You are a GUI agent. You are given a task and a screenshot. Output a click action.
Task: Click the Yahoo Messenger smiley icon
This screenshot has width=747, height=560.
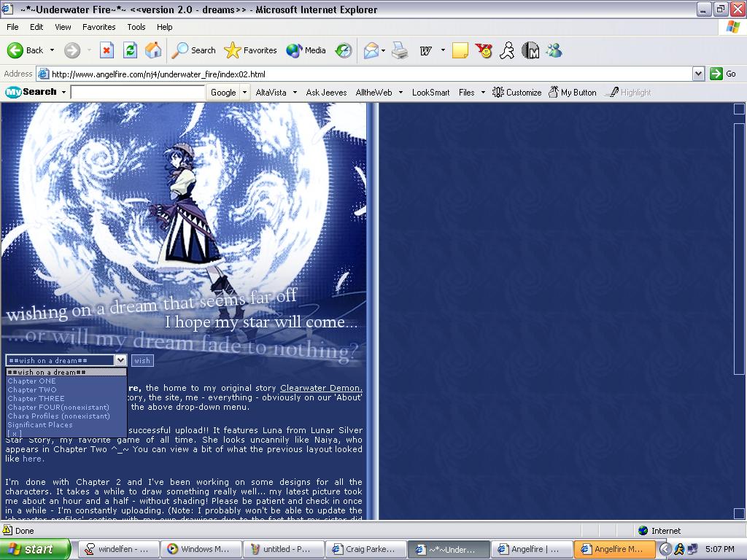point(484,50)
